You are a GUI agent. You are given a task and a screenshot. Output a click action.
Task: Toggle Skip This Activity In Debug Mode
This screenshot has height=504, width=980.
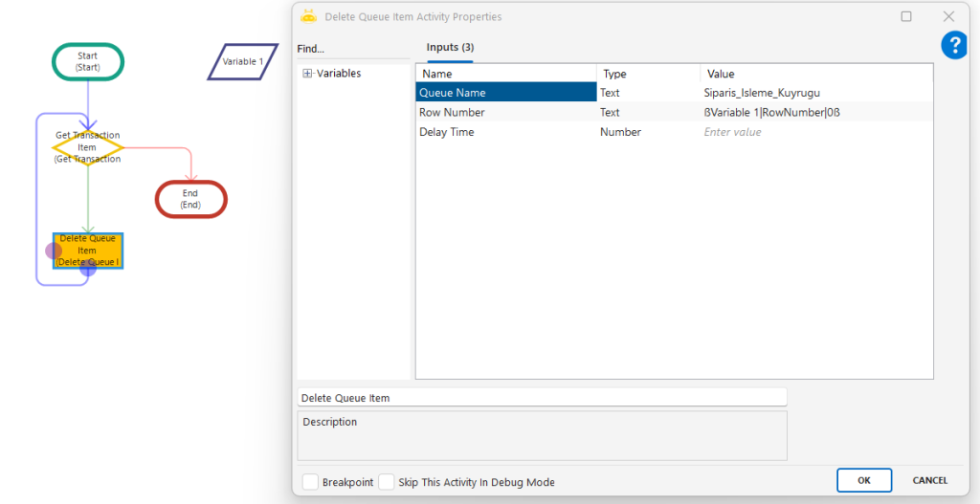point(387,482)
